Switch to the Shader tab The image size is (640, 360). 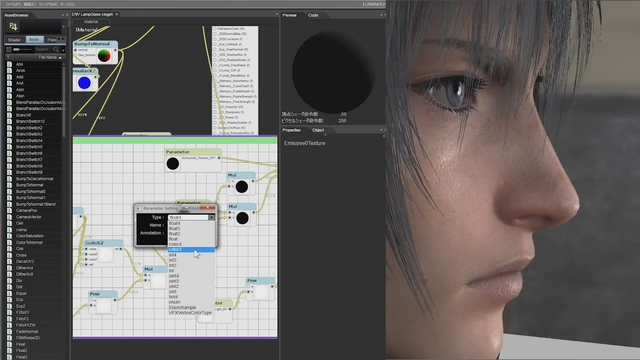(x=14, y=40)
